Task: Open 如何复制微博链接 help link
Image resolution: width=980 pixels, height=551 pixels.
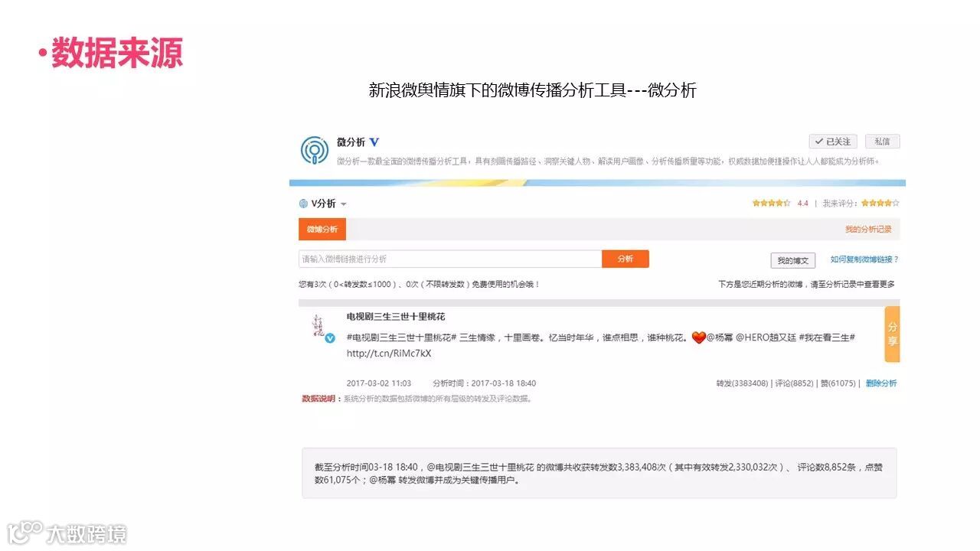Action: [x=864, y=259]
